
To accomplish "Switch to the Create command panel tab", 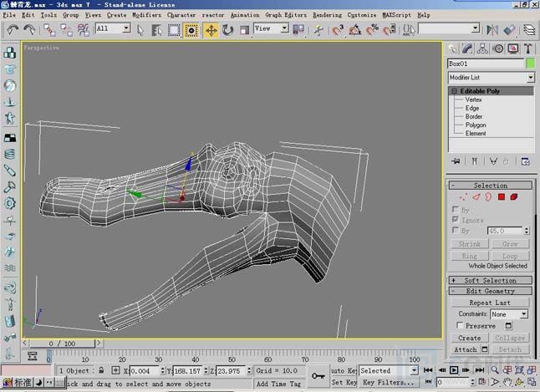I will click(x=452, y=48).
